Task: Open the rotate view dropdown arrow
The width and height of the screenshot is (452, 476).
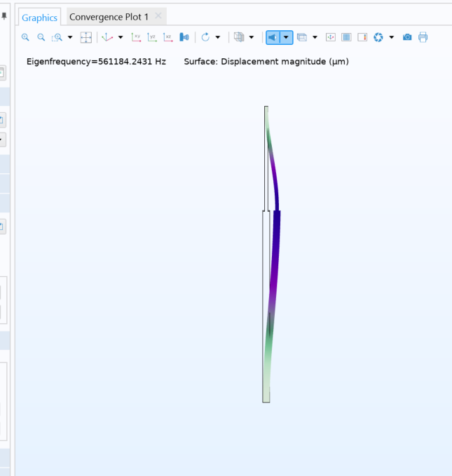Action: [x=218, y=37]
